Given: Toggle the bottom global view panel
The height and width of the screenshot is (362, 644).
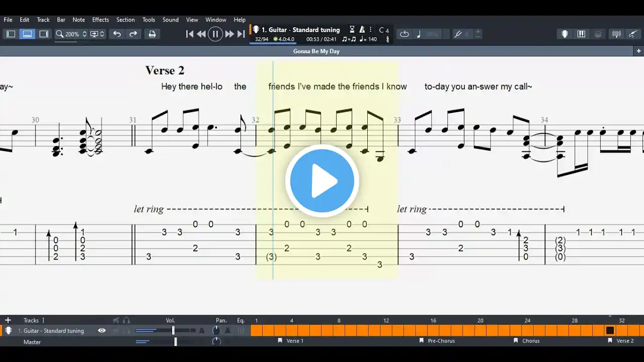Looking at the screenshot, I should (27, 34).
